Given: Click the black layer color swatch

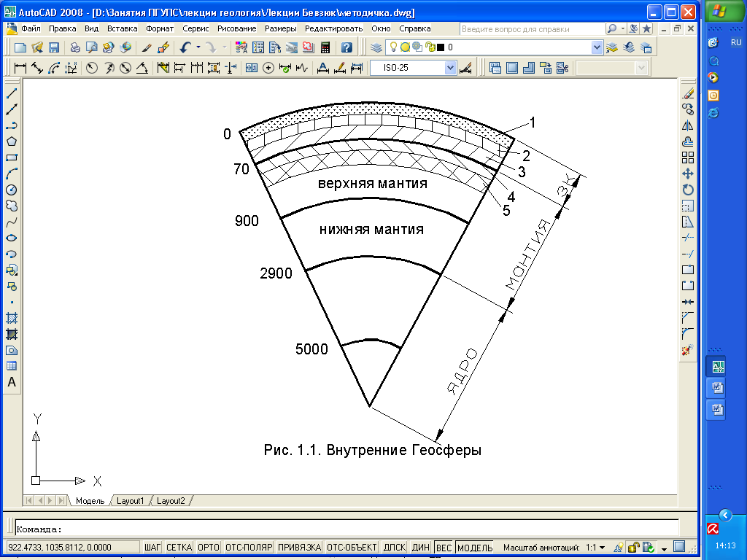Looking at the screenshot, I should [x=441, y=47].
